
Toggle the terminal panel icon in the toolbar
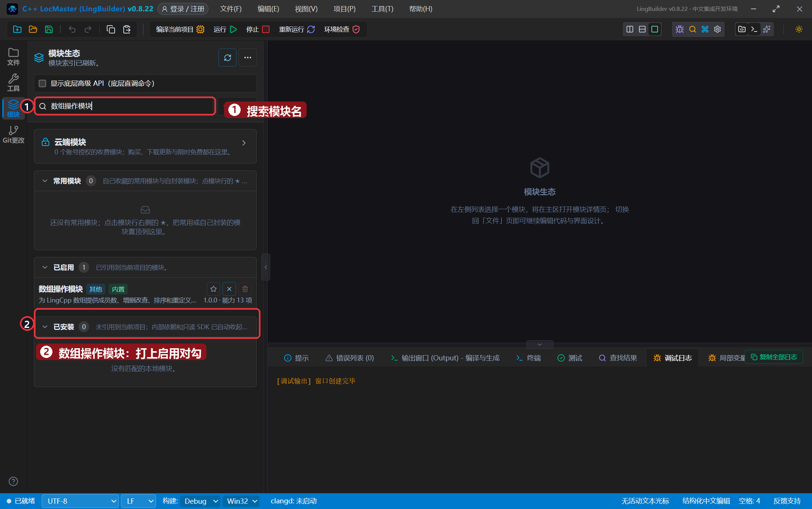click(754, 29)
